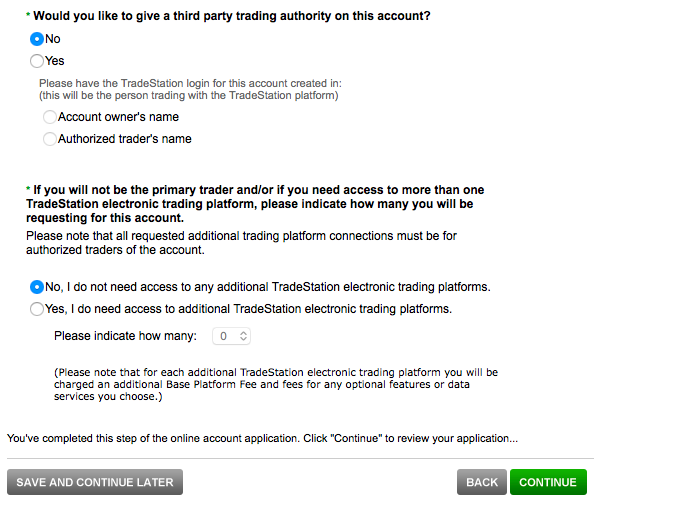Click the "Please note that all requested" paragraph
The image size is (692, 505).
point(241,243)
